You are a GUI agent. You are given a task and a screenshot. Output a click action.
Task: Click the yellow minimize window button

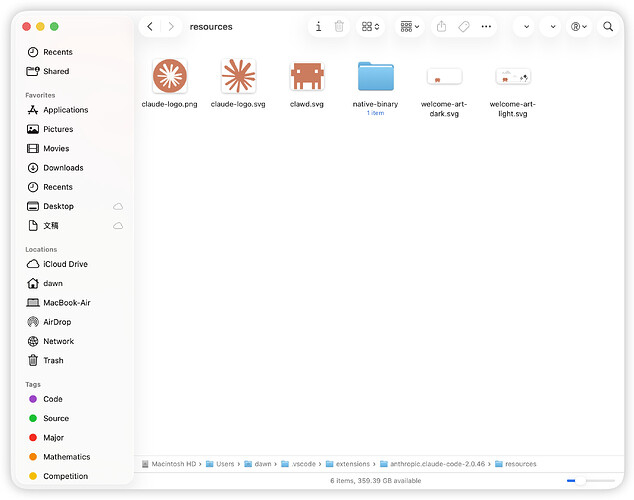(40, 27)
